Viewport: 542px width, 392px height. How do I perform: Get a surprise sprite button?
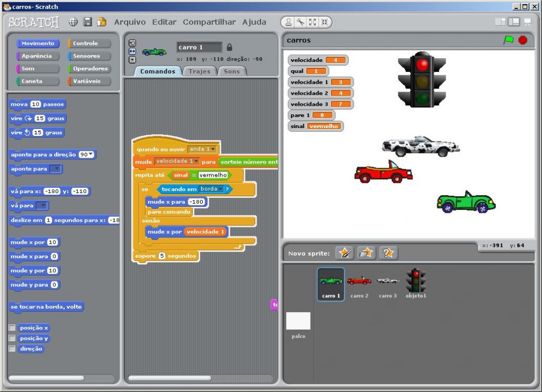coord(388,253)
